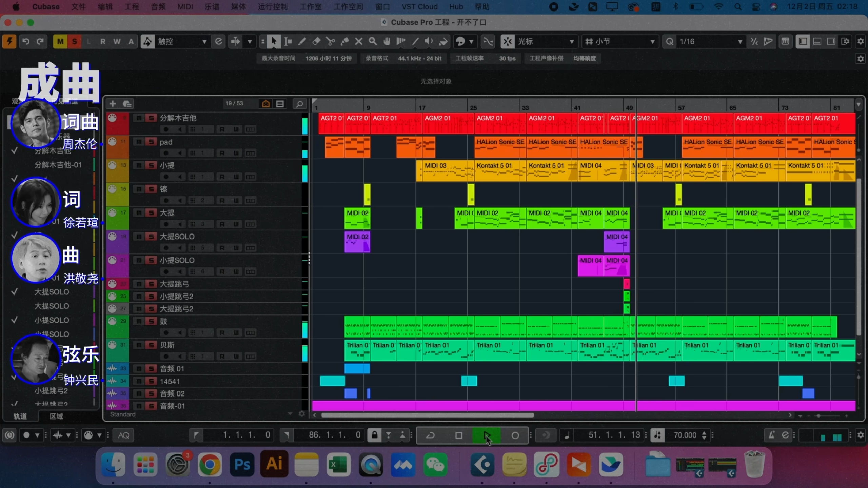Select the Eraser tool

click(316, 42)
